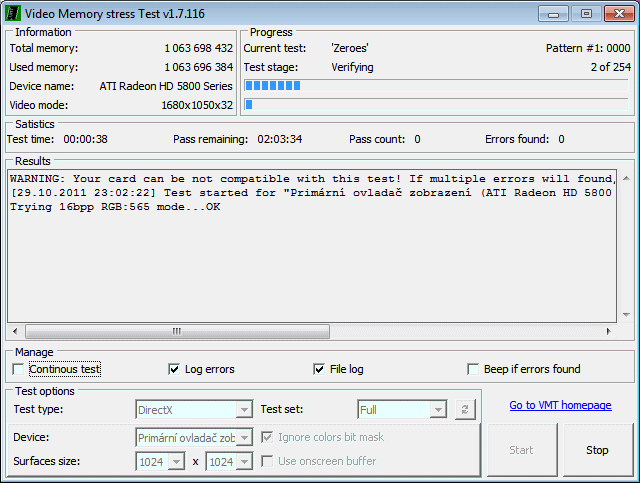Open the Go to VMT homepage link

click(560, 405)
